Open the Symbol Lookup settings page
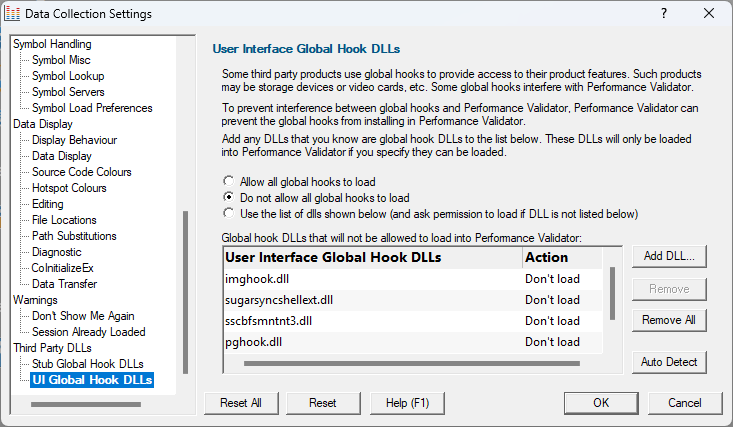The width and height of the screenshot is (733, 427). click(x=68, y=76)
